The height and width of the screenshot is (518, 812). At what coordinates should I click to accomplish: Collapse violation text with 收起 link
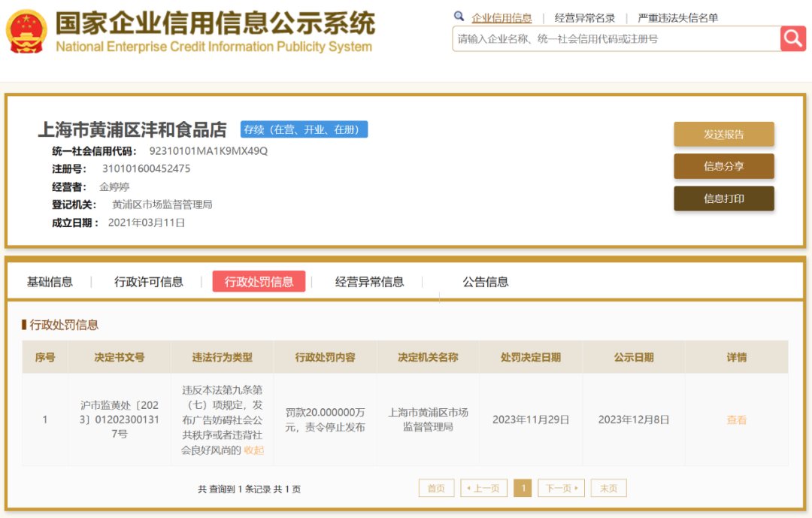[x=254, y=450]
